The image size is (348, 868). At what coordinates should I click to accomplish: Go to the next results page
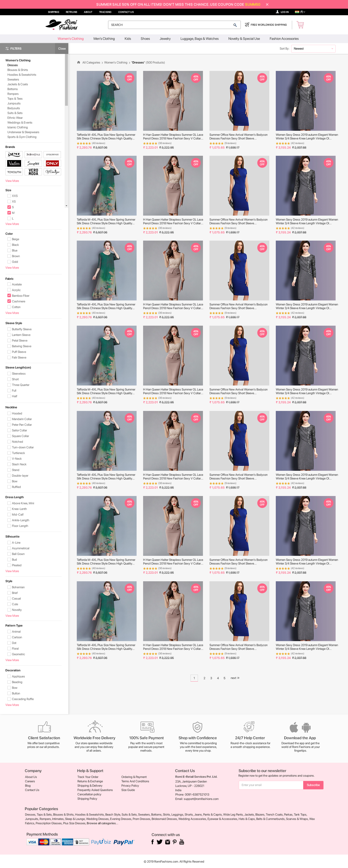[235, 678]
